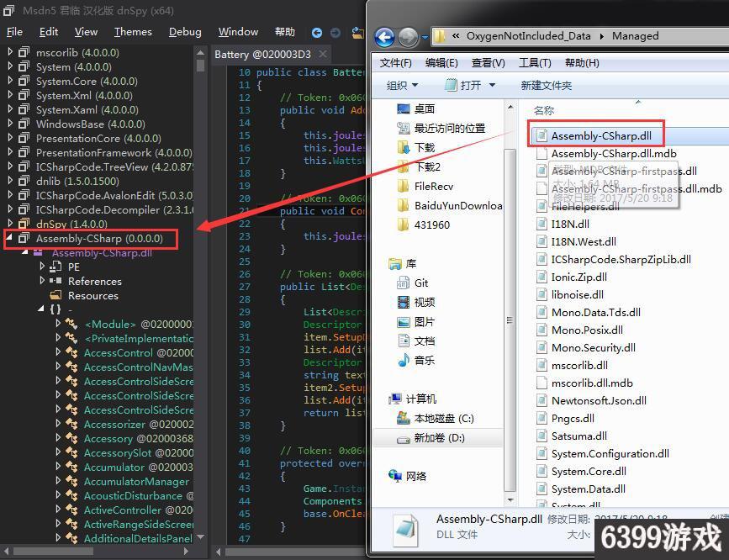Open the 工具(T) menu in Explorer

535,63
